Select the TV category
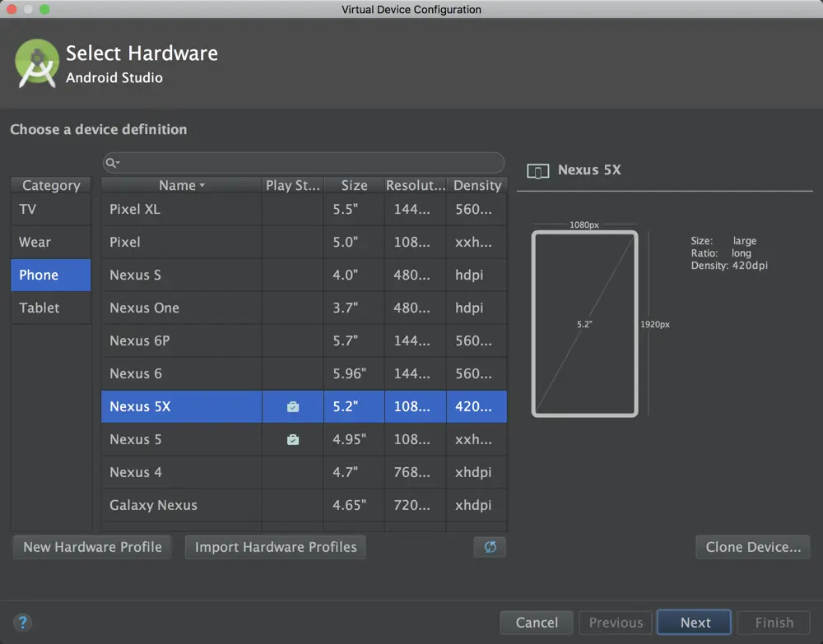Image resolution: width=823 pixels, height=644 pixels. click(x=51, y=209)
